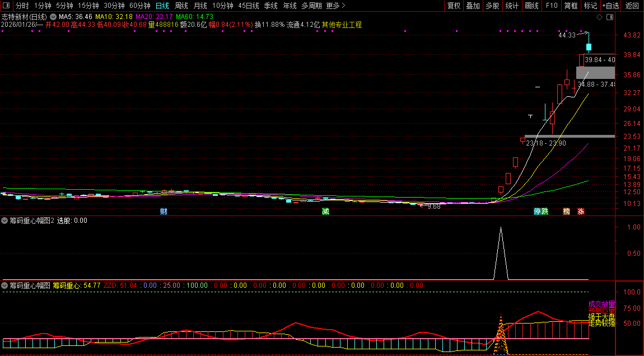Switch to 60分钟 period
Viewport: 644px width, 356px height.
140,6
